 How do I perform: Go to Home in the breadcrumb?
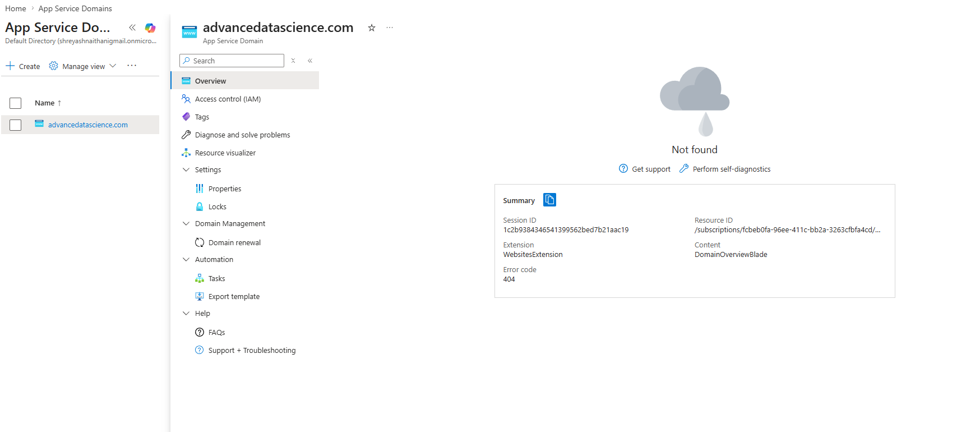[16, 8]
